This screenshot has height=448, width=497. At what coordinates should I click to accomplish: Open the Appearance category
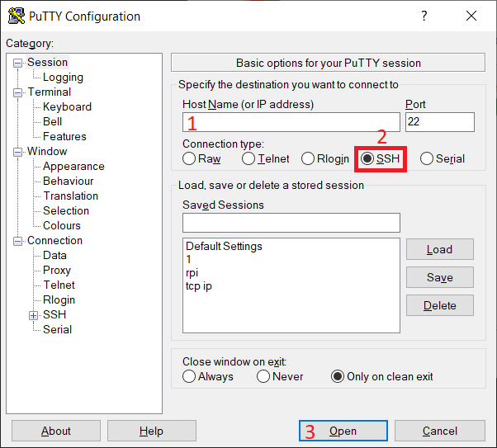click(73, 167)
